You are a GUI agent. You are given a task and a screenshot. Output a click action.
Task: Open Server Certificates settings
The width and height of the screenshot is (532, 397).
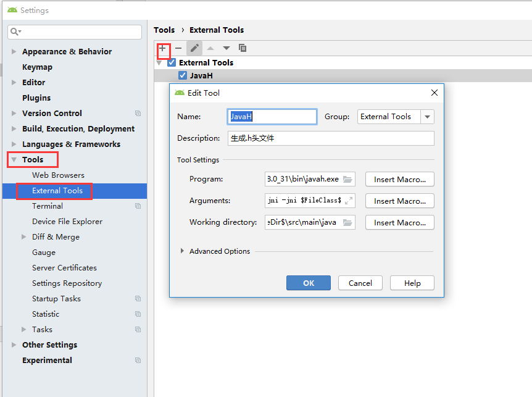click(64, 268)
